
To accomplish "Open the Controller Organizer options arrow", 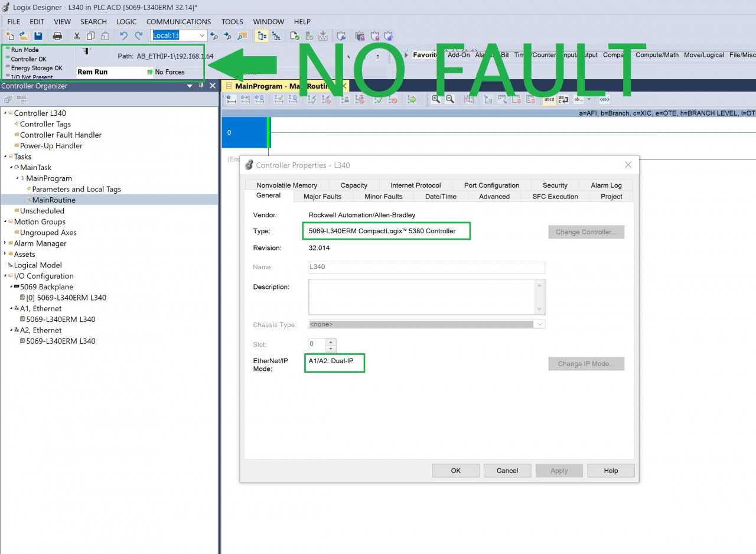I will click(190, 86).
